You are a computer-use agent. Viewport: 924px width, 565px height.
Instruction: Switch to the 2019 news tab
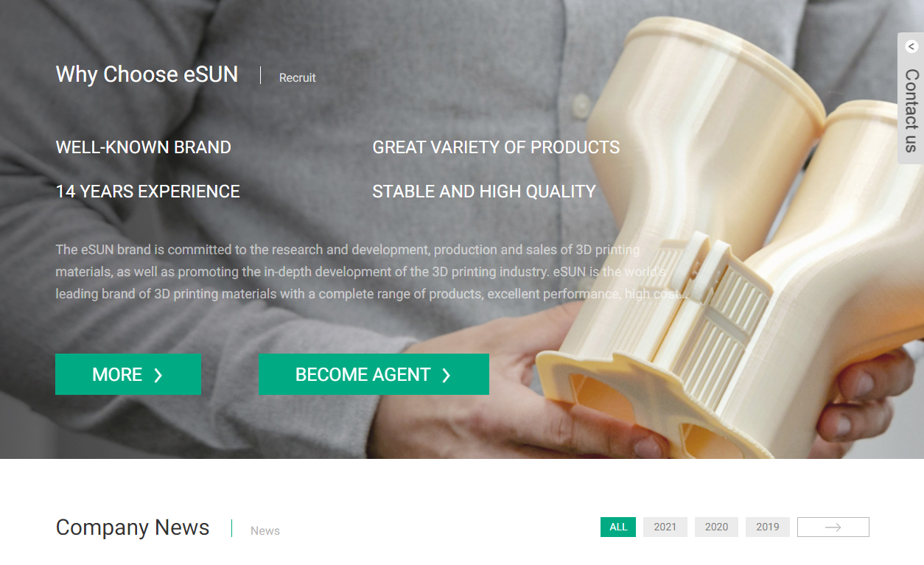coord(768,527)
